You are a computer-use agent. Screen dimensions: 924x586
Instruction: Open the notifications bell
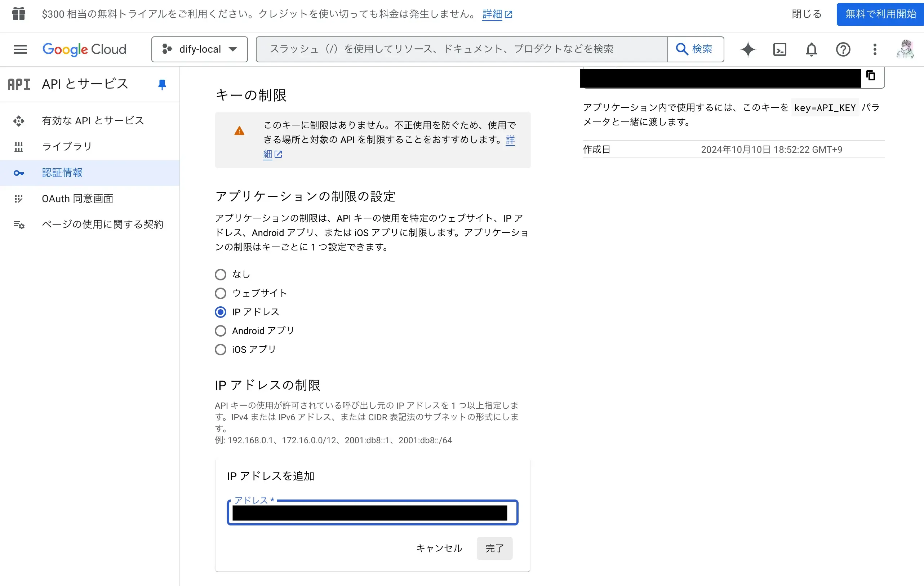click(812, 49)
